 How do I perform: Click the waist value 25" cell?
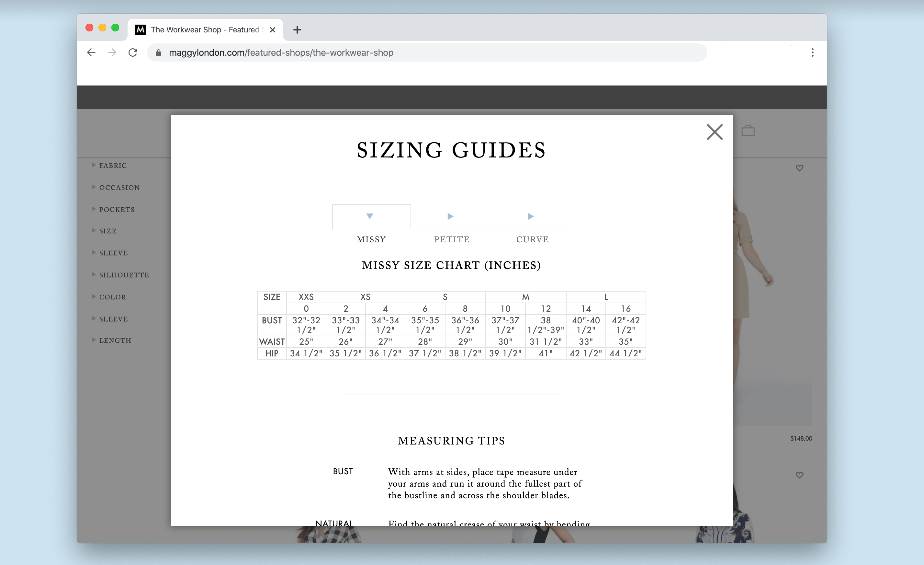click(x=306, y=342)
